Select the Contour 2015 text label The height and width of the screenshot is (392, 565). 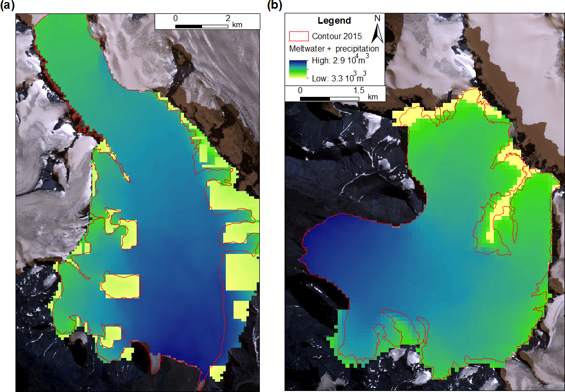pos(337,37)
